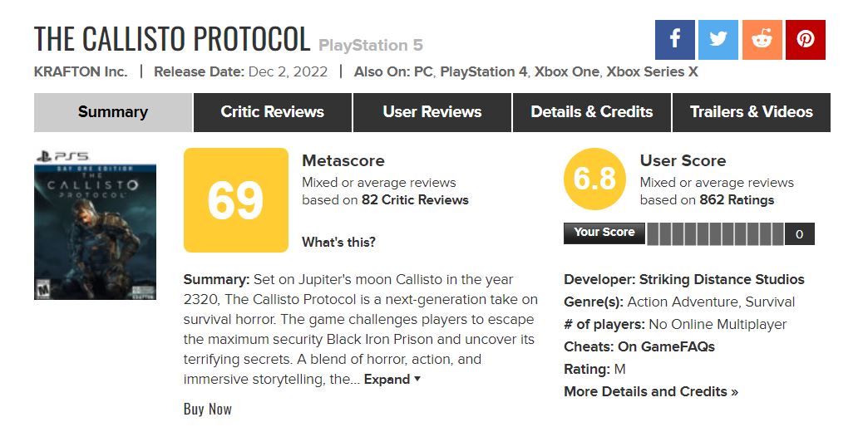Click the Reddit share icon
This screenshot has width=868, height=427.
pyautogui.click(x=762, y=39)
